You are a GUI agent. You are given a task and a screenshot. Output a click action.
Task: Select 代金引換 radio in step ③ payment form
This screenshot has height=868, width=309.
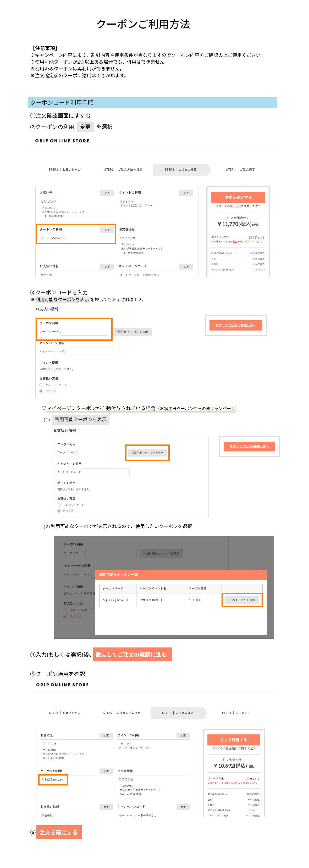point(41,391)
